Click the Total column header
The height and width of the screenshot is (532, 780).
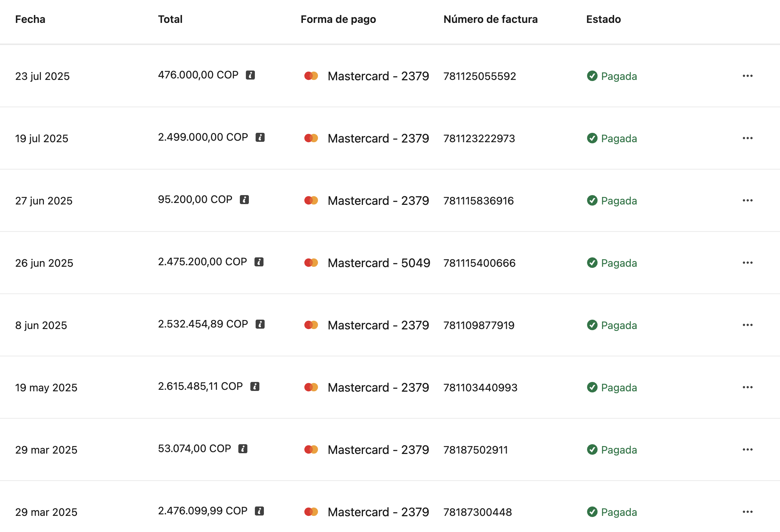click(170, 19)
